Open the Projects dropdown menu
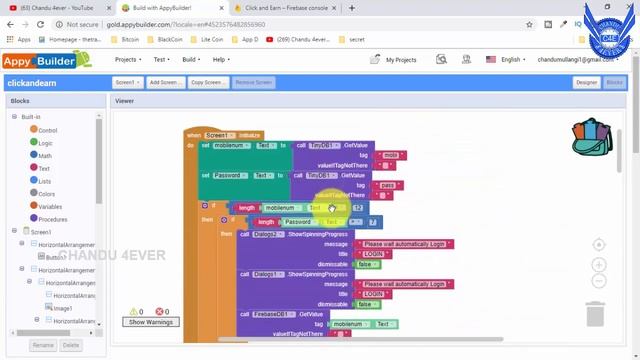The image size is (640, 360). click(128, 60)
